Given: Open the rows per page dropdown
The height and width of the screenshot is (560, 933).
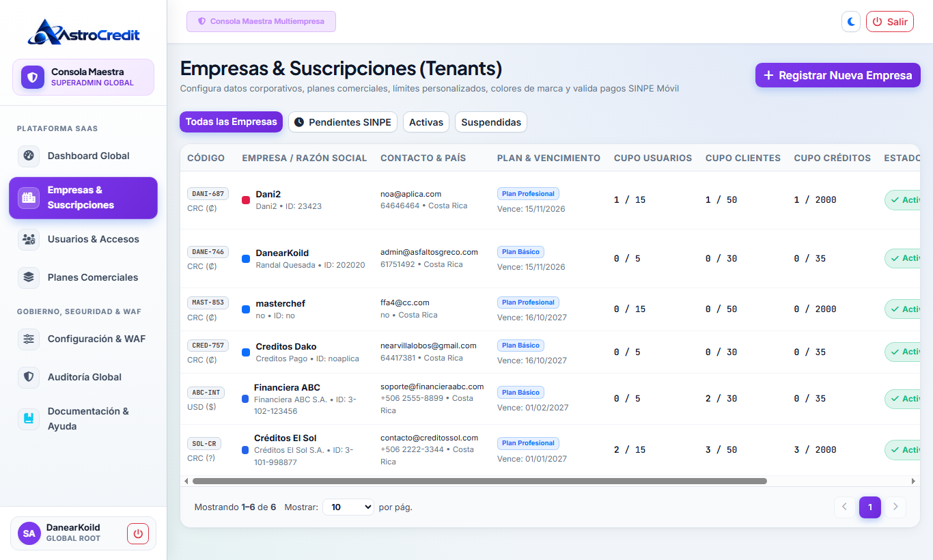Looking at the screenshot, I should tap(348, 507).
